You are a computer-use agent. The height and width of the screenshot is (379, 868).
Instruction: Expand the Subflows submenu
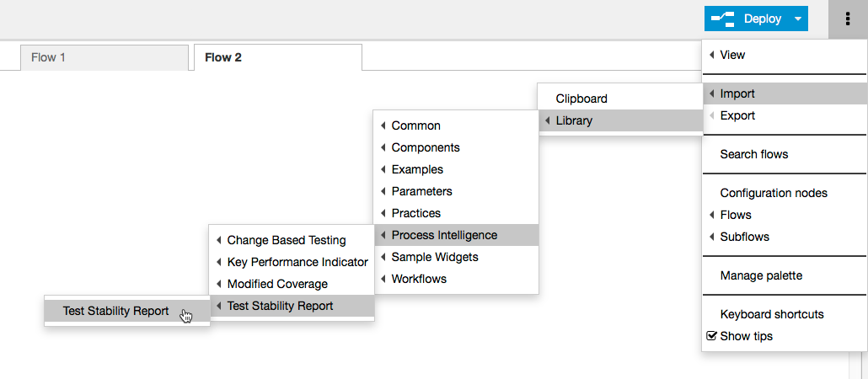(x=785, y=237)
